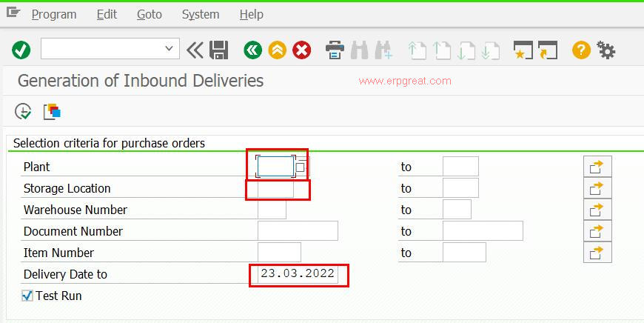644x323 pixels.
Task: Open the Help menu
Action: [252, 14]
